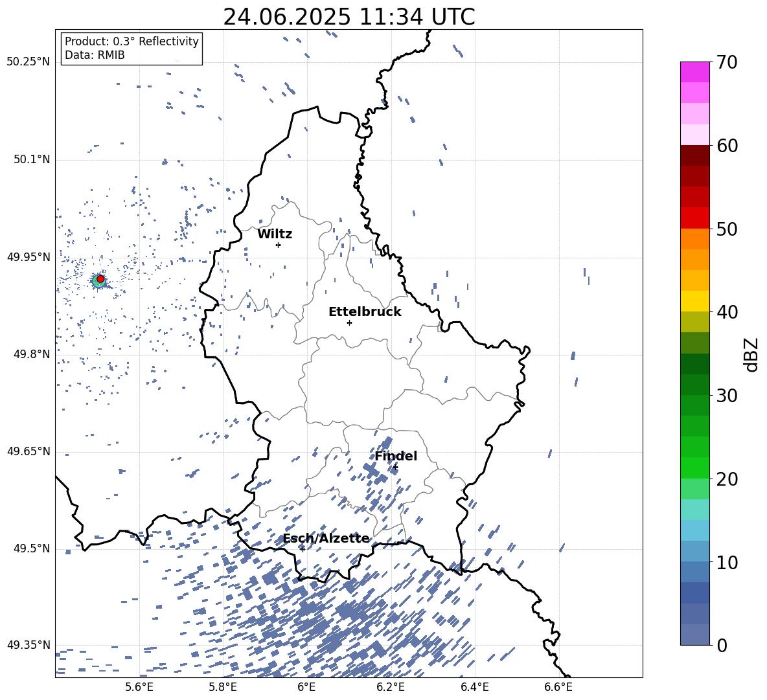Click the 49.65°N latitude label

pyautogui.click(x=29, y=451)
